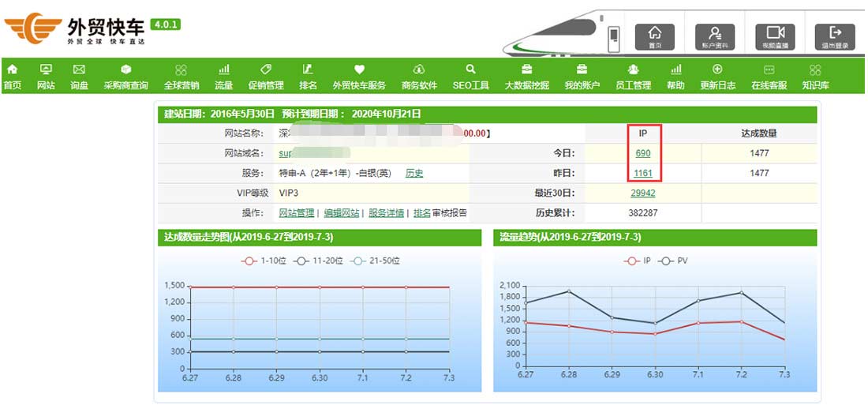The height and width of the screenshot is (409, 868).
Task: Toggle the 11-20位 legend series
Action: 318,261
